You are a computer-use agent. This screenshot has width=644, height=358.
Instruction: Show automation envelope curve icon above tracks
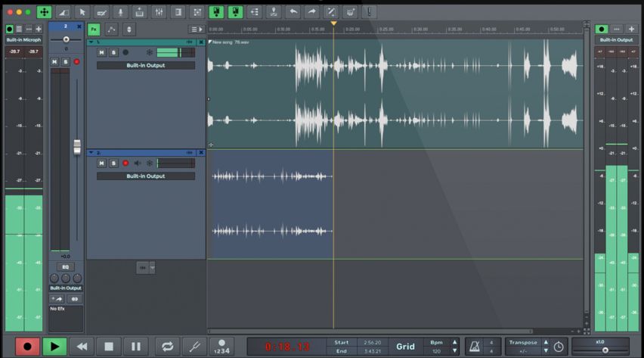pyautogui.click(x=111, y=30)
